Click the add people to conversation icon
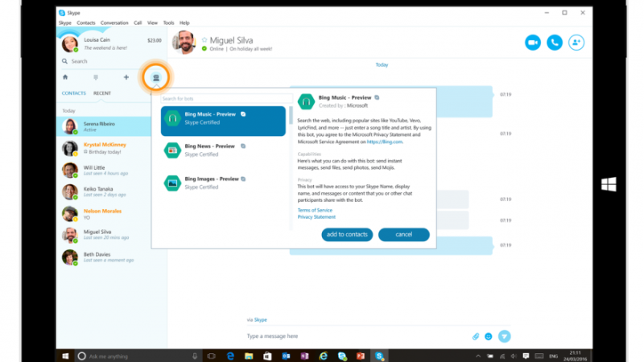 point(576,43)
